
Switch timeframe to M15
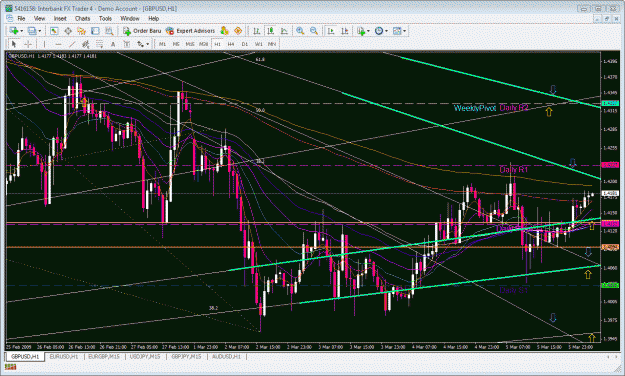coord(190,44)
